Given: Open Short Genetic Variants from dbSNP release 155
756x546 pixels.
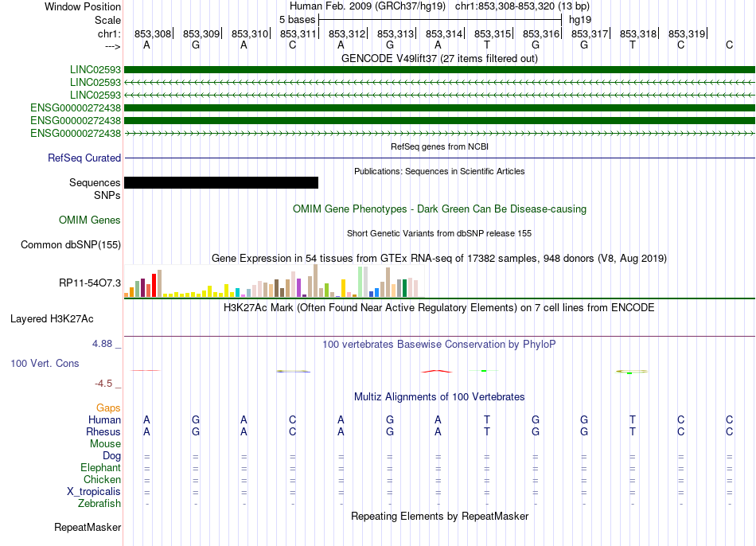Looking at the screenshot, I should (x=439, y=233).
